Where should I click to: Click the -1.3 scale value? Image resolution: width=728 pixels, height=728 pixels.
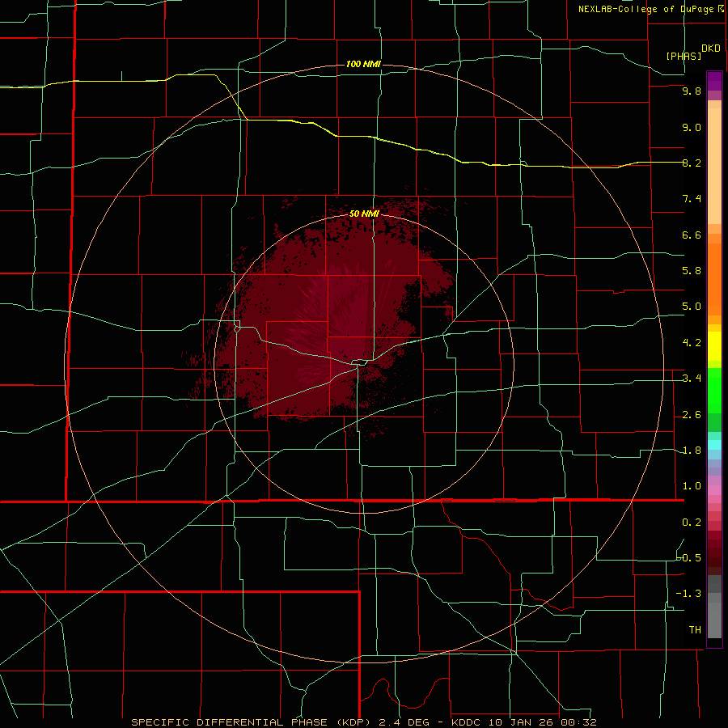[x=689, y=594]
